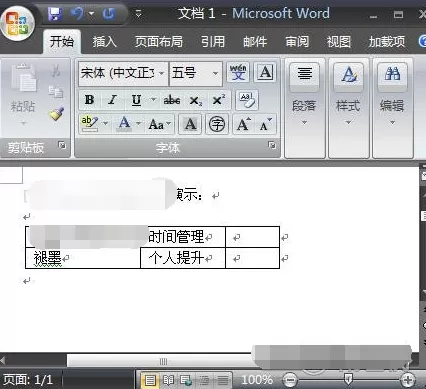Click the misspelled text in bottom-left cell
Screen dimensions: 426x389
click(48, 258)
